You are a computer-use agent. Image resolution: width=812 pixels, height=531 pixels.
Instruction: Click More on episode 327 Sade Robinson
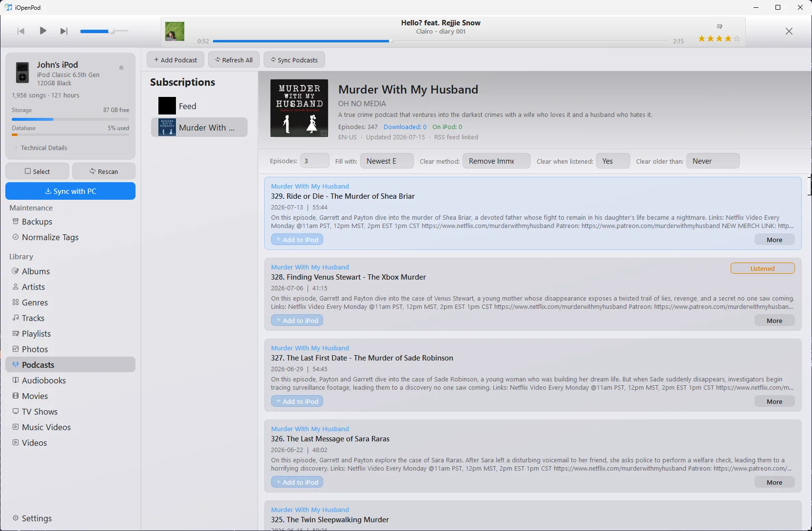(x=774, y=401)
